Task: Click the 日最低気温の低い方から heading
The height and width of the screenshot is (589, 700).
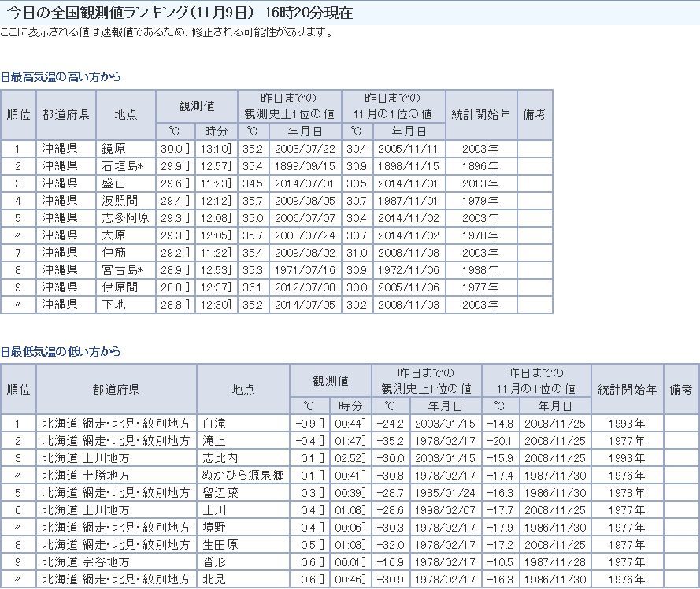Action: pyautogui.click(x=61, y=351)
